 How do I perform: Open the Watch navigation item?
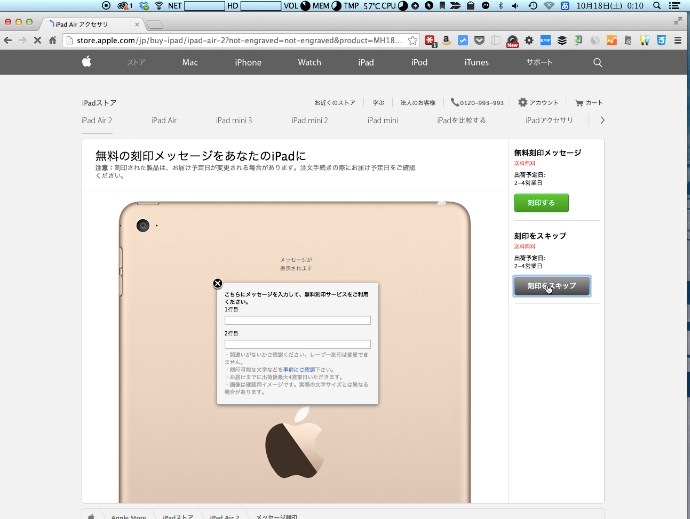[309, 63]
